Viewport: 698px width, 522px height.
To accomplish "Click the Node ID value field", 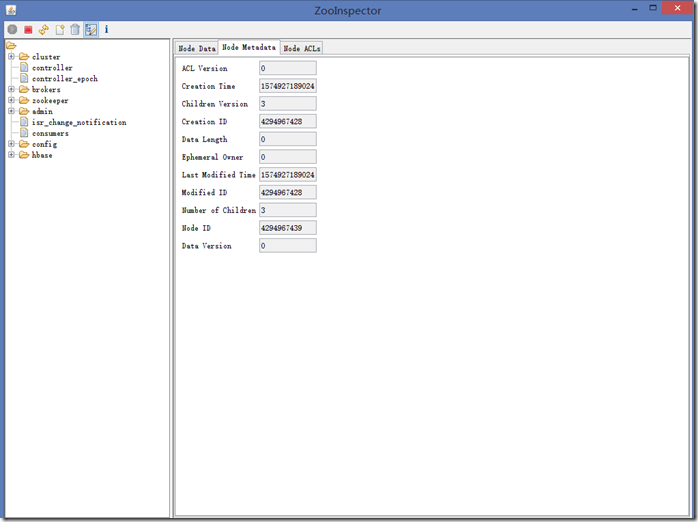I will click(288, 228).
